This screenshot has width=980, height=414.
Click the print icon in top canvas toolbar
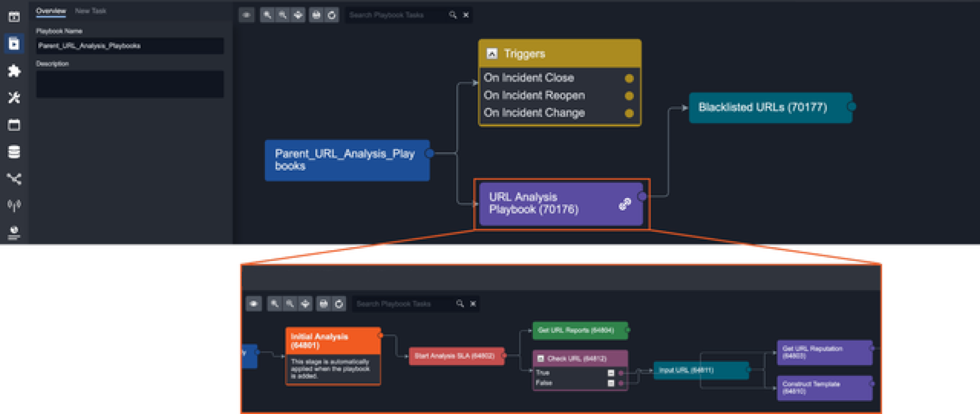316,15
